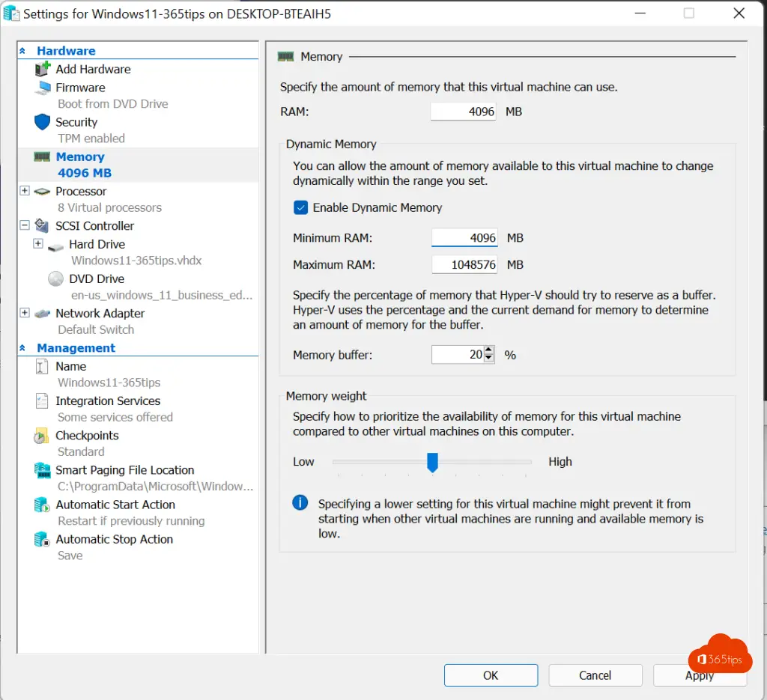
Task: Open the Firmware settings page
Action: 80,88
